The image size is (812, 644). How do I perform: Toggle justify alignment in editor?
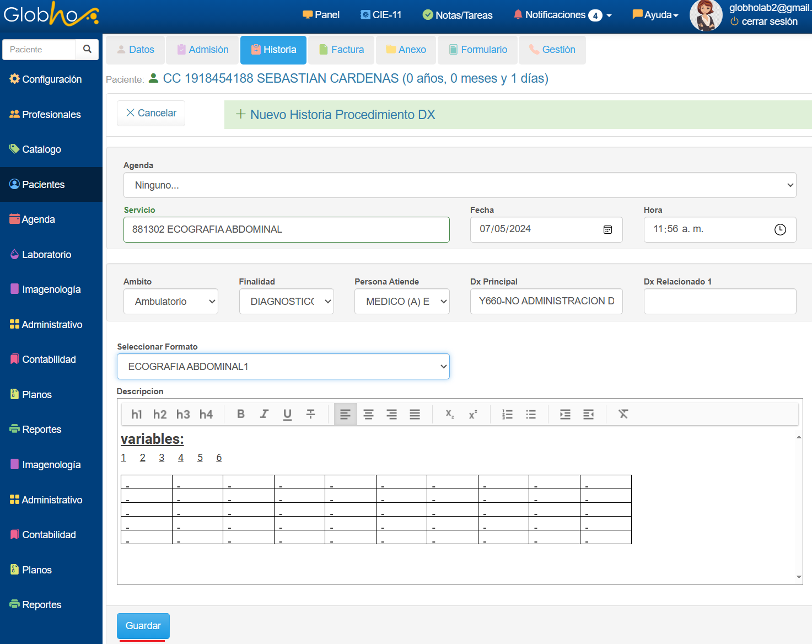point(415,414)
